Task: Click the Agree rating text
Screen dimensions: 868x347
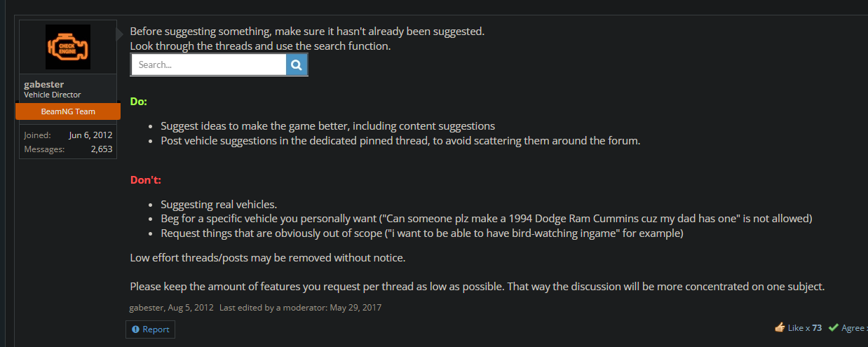Action: click(853, 327)
